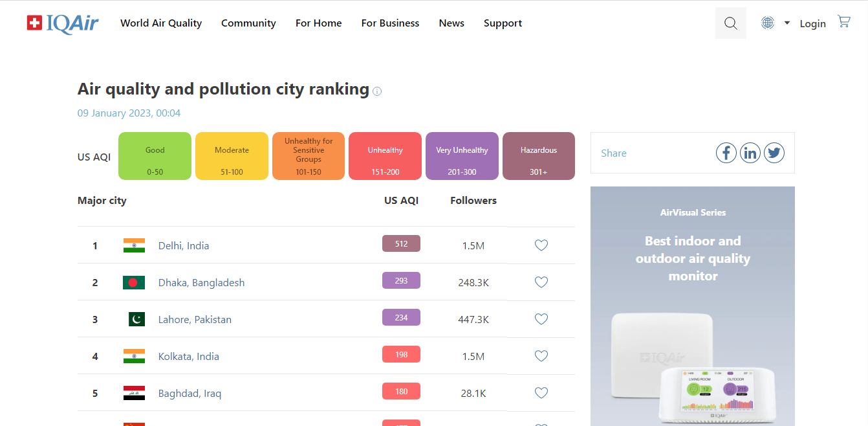Viewport: 868px width, 426px height.
Task: Open For Home menu
Action: (319, 23)
